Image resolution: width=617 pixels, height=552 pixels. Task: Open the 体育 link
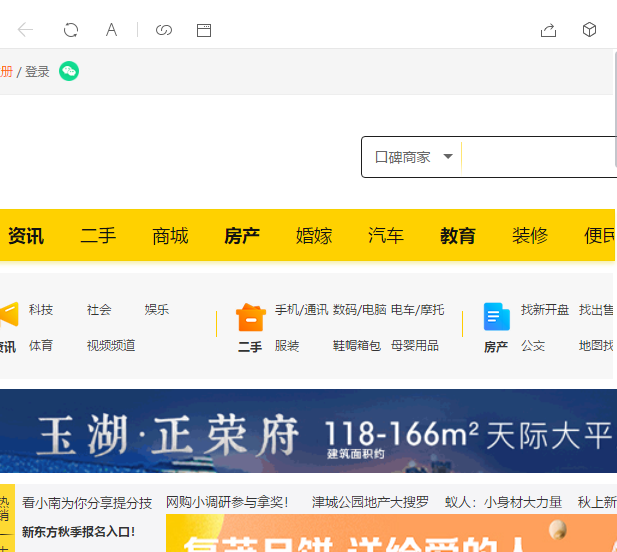(x=41, y=346)
